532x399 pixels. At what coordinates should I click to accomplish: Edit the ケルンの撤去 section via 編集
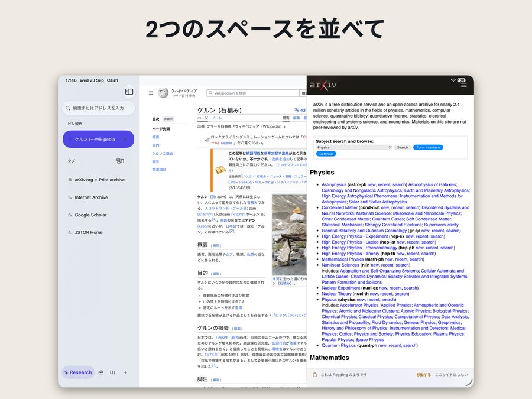pyautogui.click(x=237, y=329)
